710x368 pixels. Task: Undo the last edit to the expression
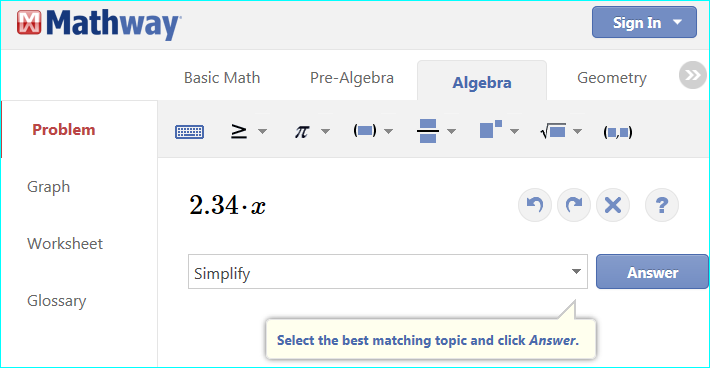click(x=535, y=205)
